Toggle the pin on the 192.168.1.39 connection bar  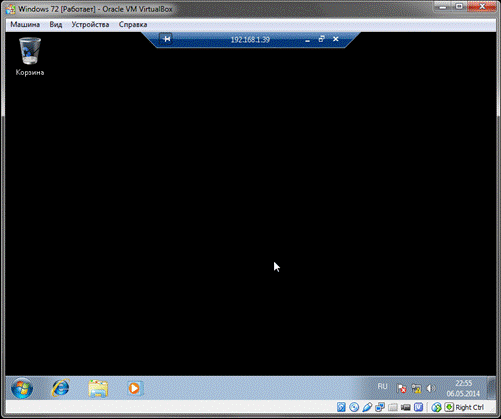(x=166, y=39)
